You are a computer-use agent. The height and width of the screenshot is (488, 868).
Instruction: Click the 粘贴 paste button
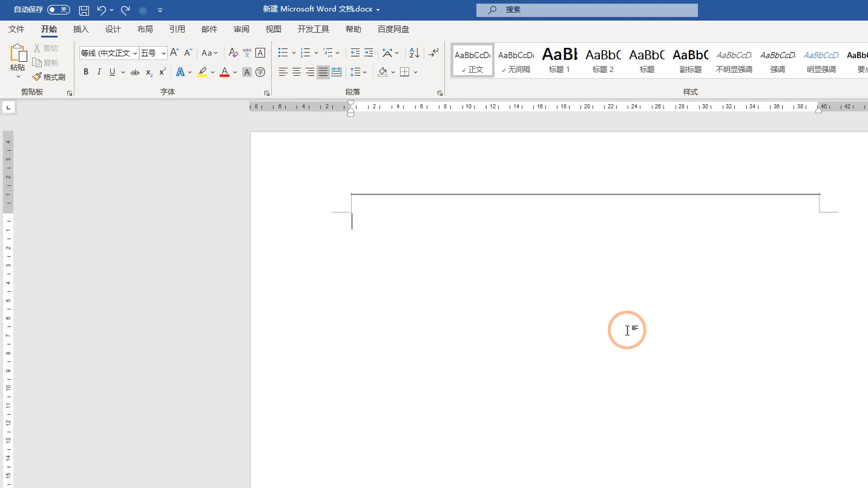tap(18, 61)
